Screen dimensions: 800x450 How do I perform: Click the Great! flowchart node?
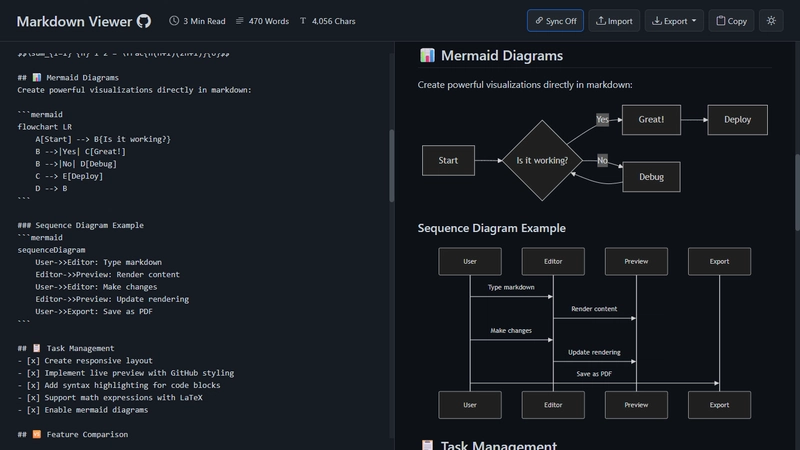pos(651,119)
